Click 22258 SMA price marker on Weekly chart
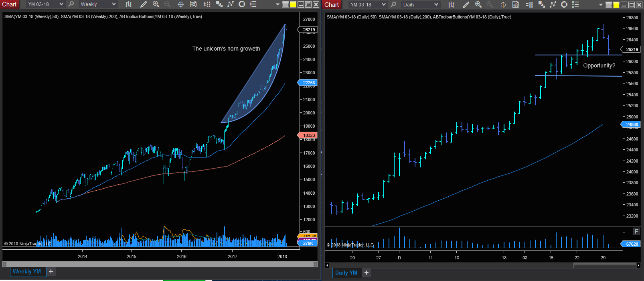Viewport: 644px width, 281px height. pos(308,83)
